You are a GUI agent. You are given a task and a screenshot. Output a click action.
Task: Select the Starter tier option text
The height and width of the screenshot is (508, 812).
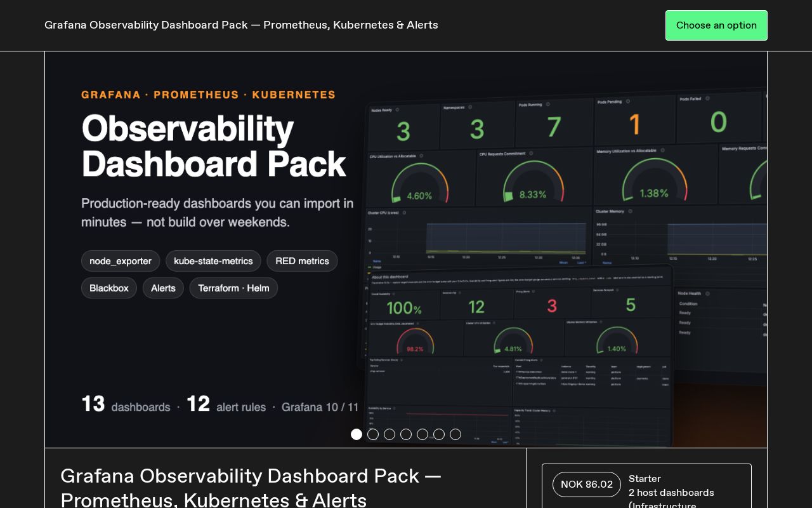[x=645, y=479]
